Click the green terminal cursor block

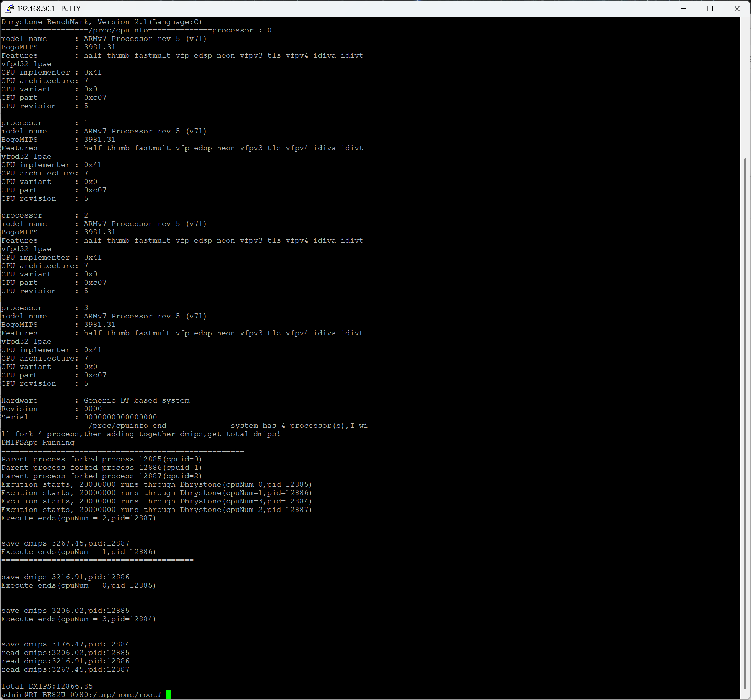tap(169, 695)
